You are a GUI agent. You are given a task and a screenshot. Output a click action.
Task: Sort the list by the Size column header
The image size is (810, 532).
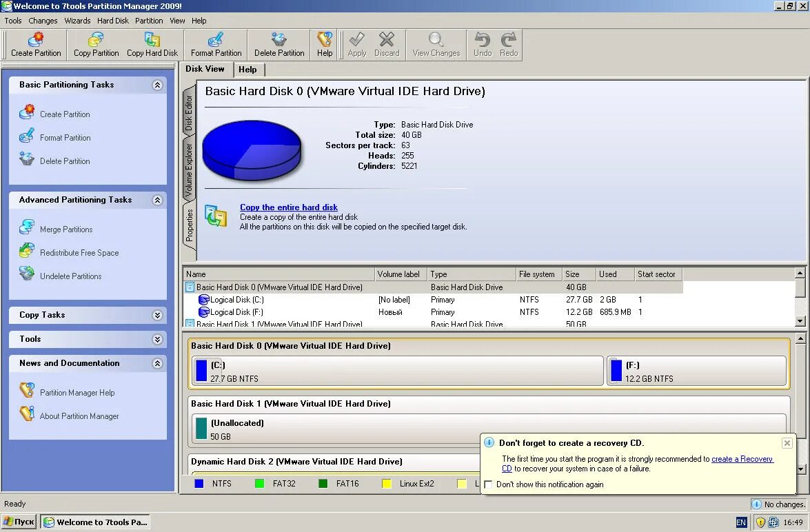pos(578,274)
